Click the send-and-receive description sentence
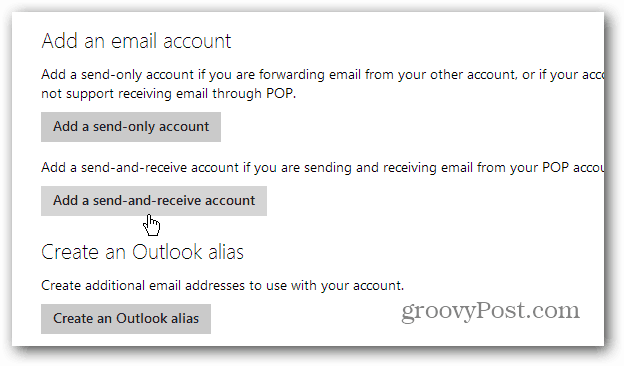The image size is (624, 366). (322, 167)
